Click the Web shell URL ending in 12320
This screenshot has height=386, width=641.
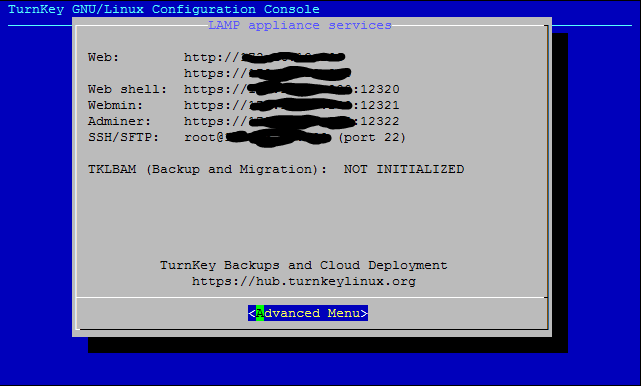291,89
